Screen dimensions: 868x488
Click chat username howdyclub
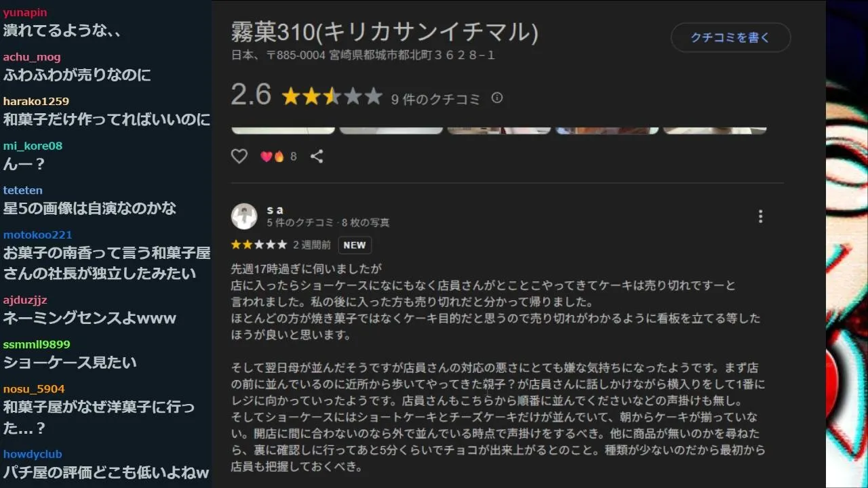[33, 454]
